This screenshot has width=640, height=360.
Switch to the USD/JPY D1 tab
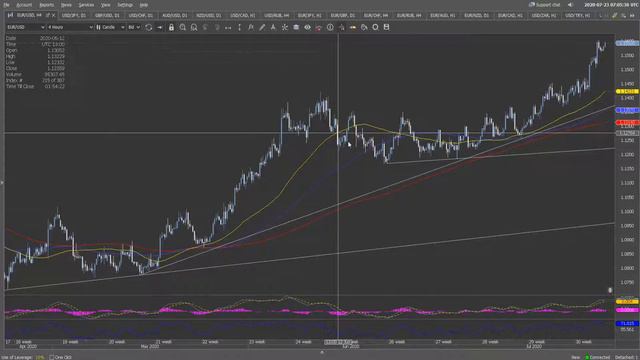(x=74, y=15)
